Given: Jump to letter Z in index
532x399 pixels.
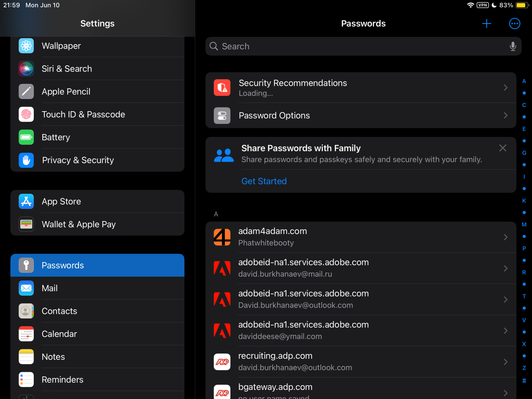Looking at the screenshot, I should [524, 368].
